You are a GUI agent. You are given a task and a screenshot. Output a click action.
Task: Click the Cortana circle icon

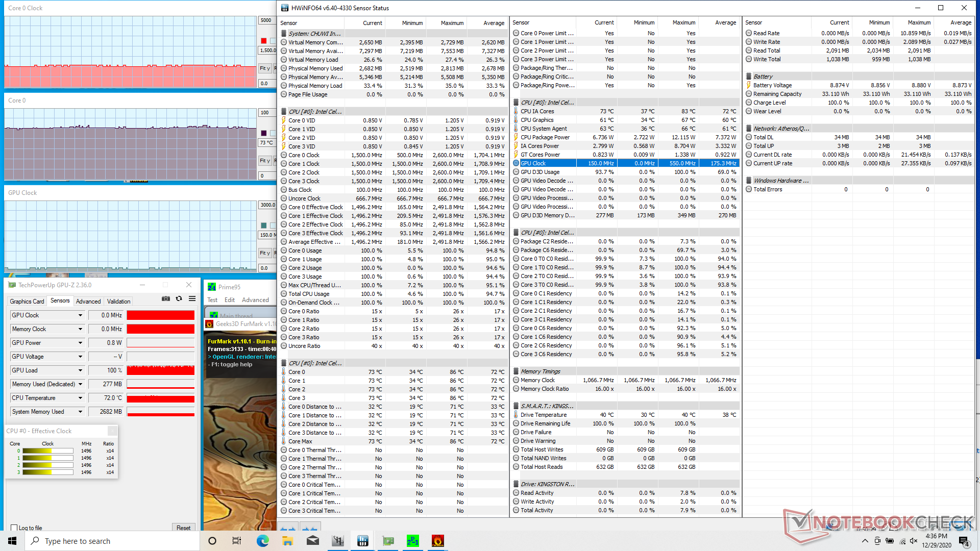click(x=212, y=541)
